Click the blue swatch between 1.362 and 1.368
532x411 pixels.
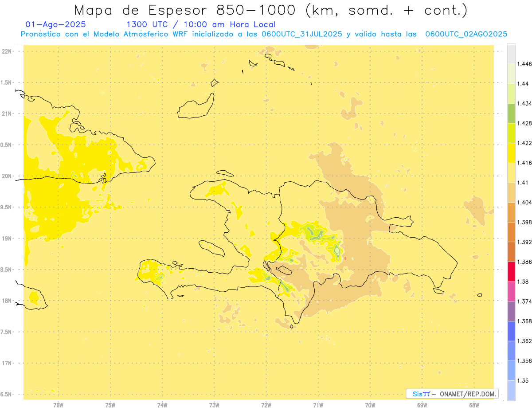[x=511, y=331]
